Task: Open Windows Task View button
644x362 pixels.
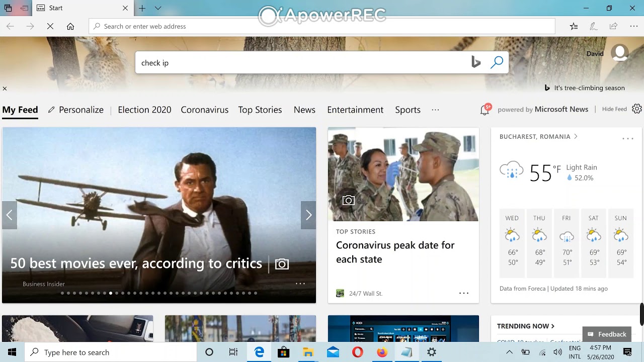Action: pos(233,352)
